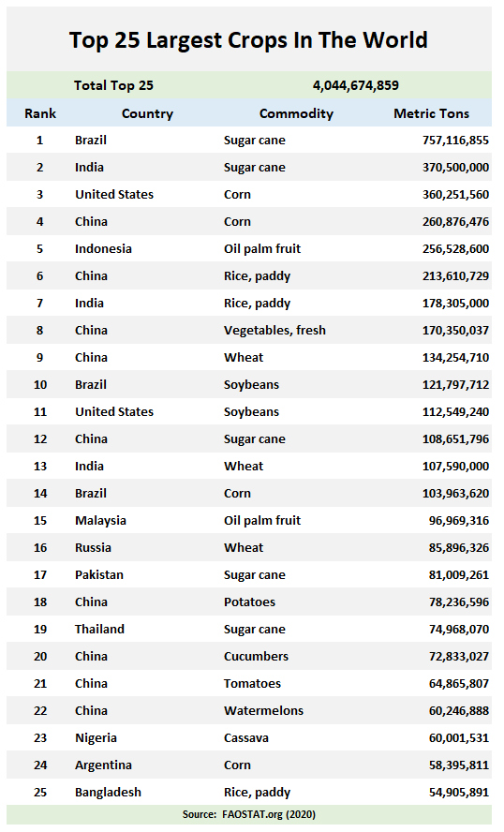504x832 pixels.
Task: Select Malaysia in the rank 15 row
Action: pyautogui.click(x=100, y=521)
